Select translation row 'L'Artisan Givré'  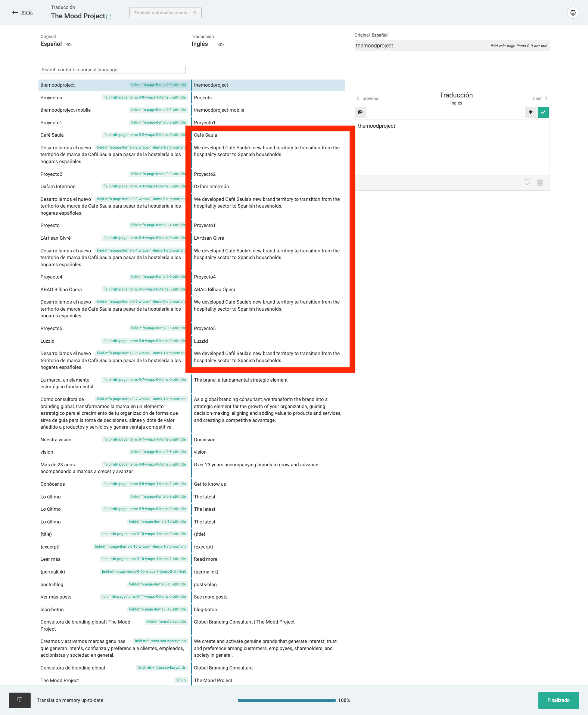[x=268, y=238]
